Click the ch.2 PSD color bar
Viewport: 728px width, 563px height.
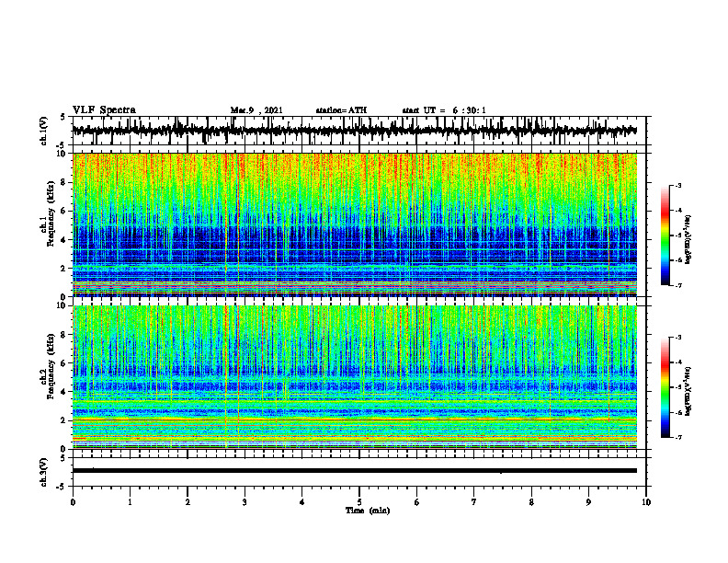point(665,387)
